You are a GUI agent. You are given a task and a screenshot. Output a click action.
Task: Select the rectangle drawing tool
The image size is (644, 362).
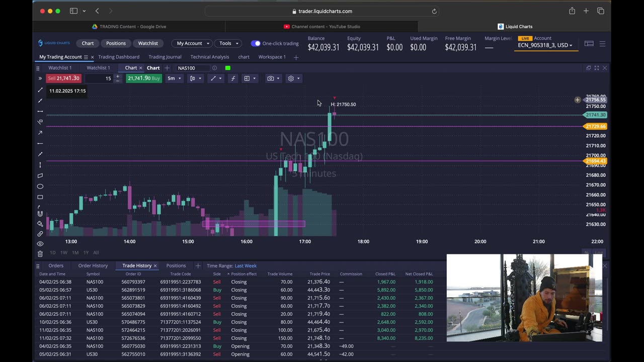pyautogui.click(x=40, y=197)
